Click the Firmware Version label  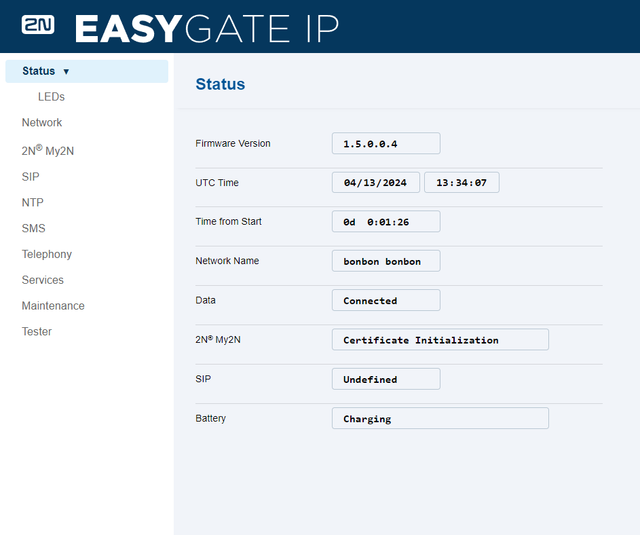point(233,144)
